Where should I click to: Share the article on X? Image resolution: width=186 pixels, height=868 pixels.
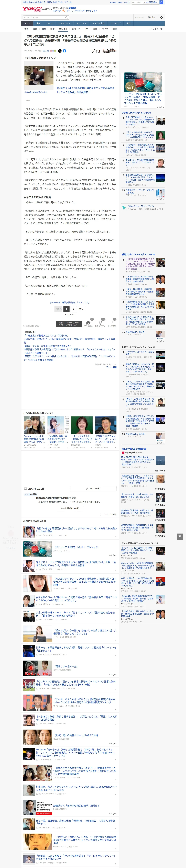[x=60, y=51]
